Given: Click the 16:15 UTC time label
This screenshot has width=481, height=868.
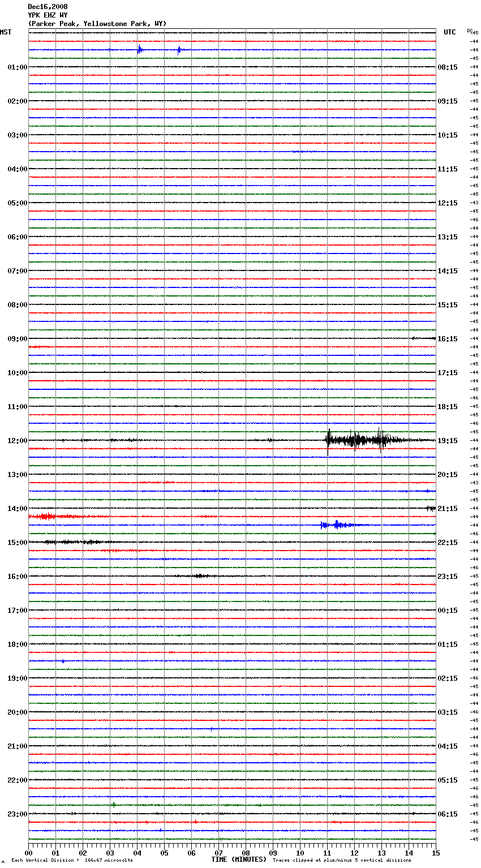Looking at the screenshot, I should 448,339.
